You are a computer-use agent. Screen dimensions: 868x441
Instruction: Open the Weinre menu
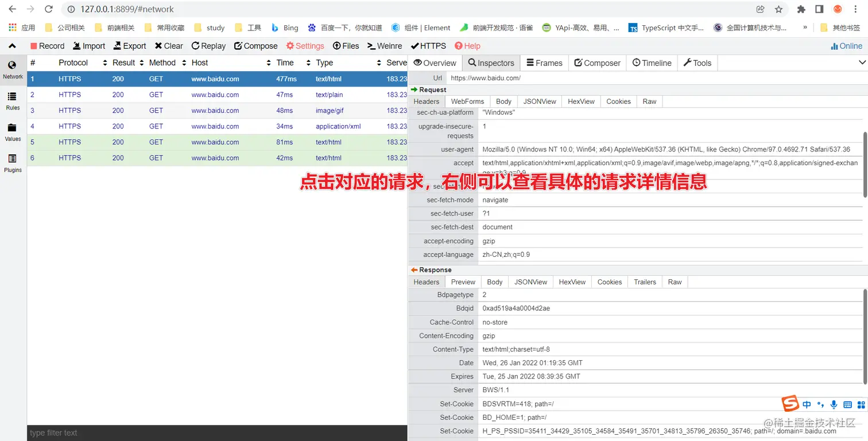(x=385, y=46)
